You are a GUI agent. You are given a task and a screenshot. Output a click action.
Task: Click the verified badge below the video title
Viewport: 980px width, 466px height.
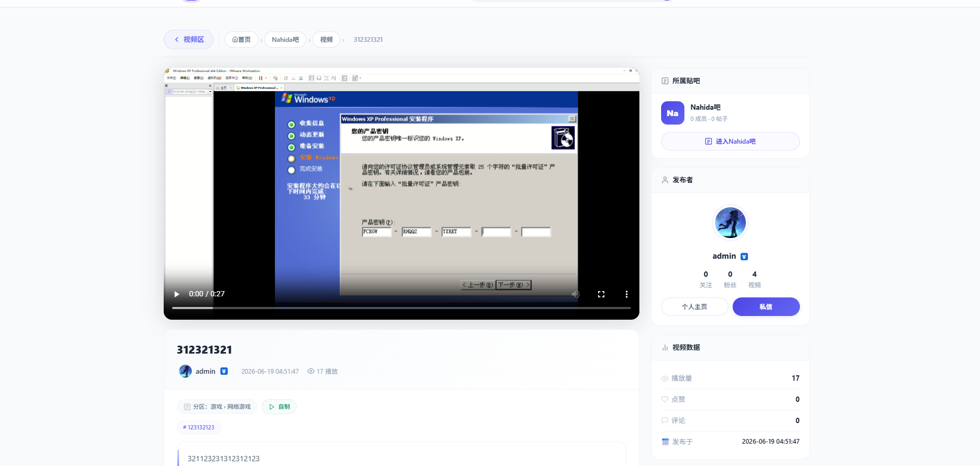(x=224, y=371)
